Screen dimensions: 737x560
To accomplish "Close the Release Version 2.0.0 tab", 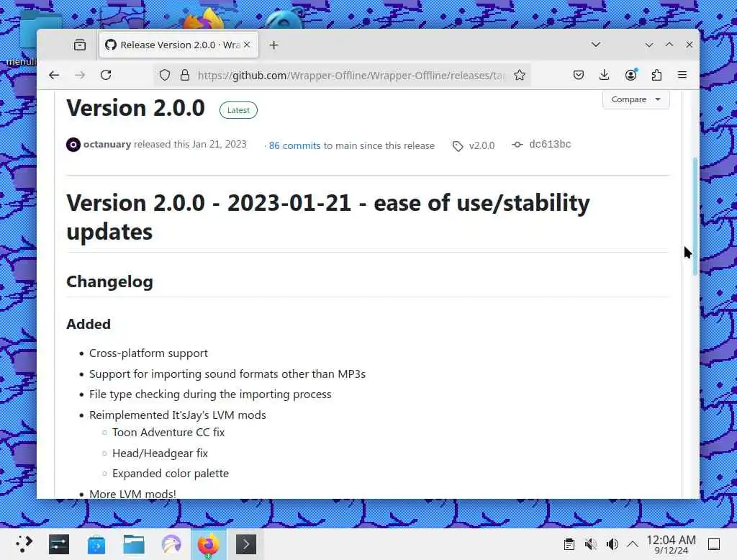I will pos(247,45).
